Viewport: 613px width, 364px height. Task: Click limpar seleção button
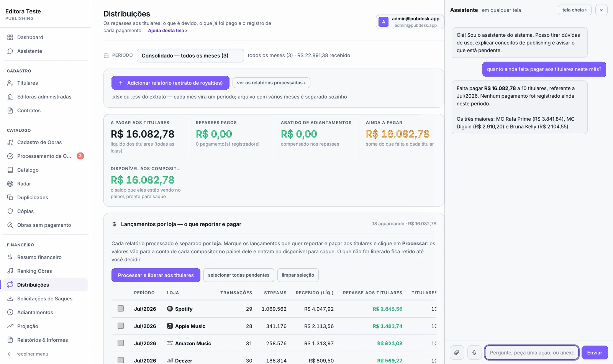[x=298, y=275]
